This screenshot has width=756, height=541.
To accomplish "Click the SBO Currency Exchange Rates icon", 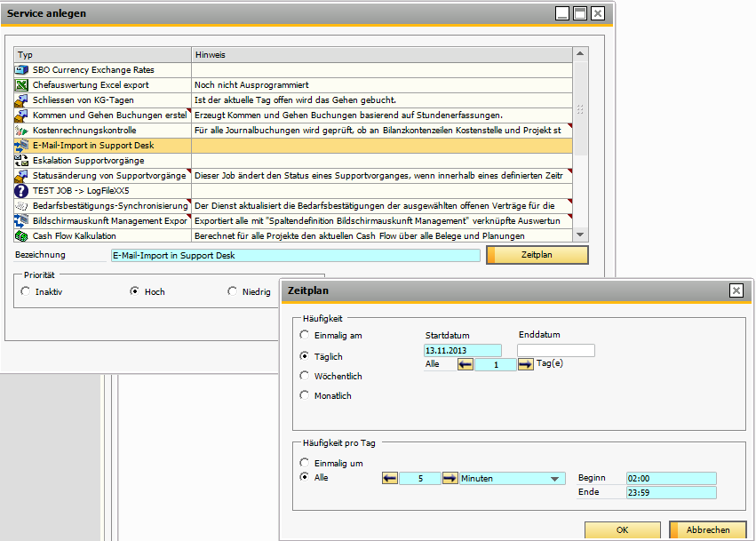I will [21, 70].
